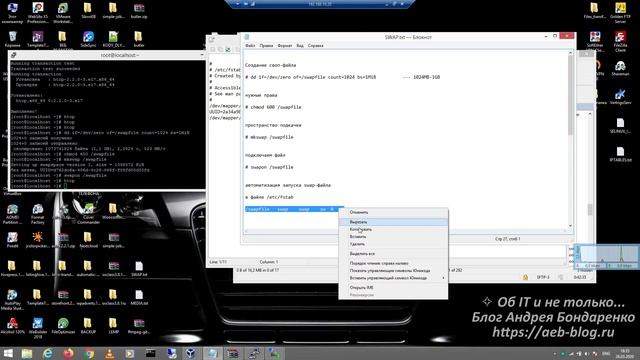Open the Корзина recycle bin icon
The height and width of the screenshot is (360, 640).
tap(12, 39)
